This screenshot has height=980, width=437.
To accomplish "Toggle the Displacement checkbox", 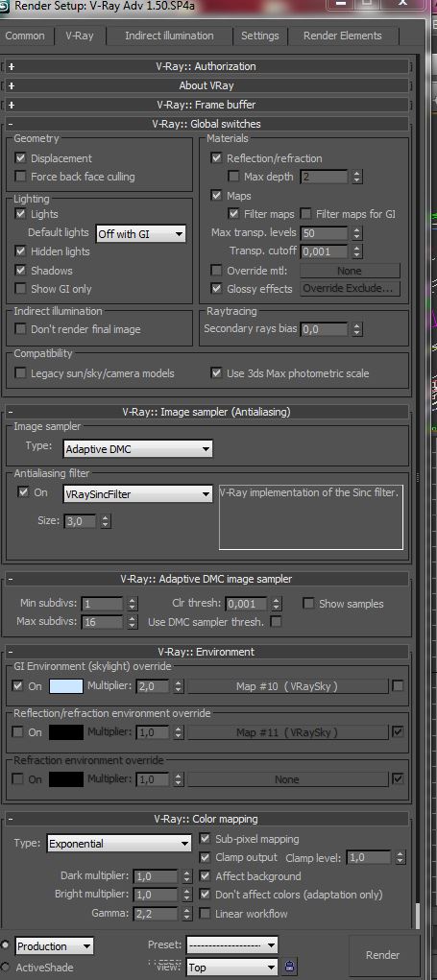I will click(x=20, y=158).
